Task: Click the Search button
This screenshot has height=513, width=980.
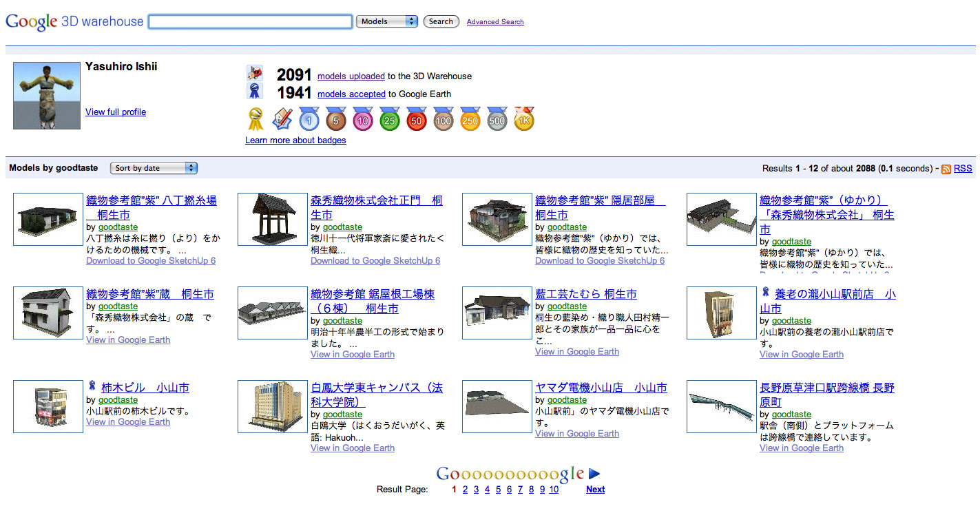Action: pos(441,21)
